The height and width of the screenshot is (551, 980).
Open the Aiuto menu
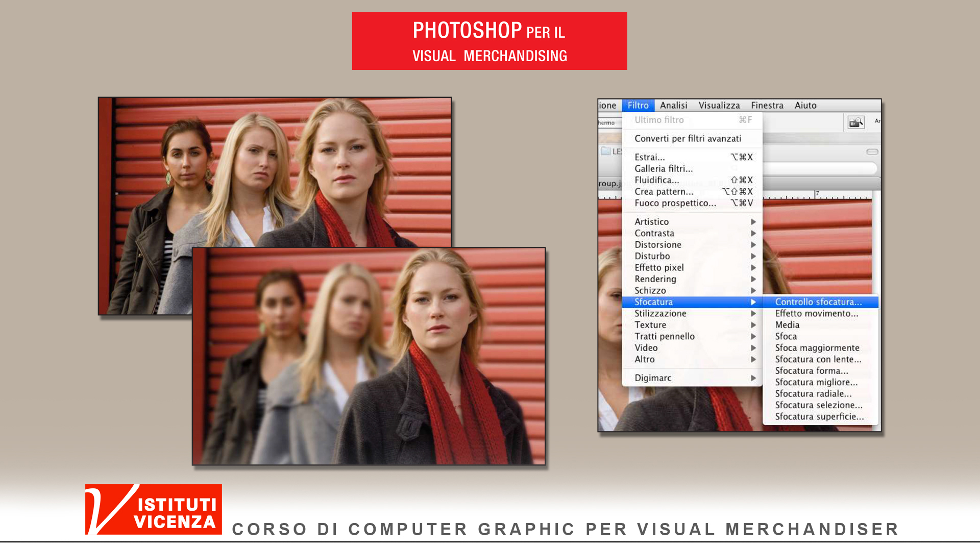[x=805, y=106]
